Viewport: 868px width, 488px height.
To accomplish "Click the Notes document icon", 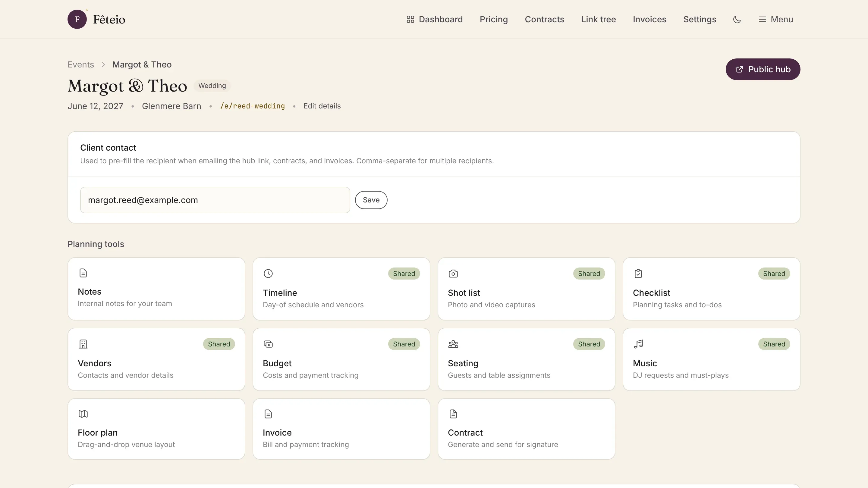I will [x=83, y=273].
